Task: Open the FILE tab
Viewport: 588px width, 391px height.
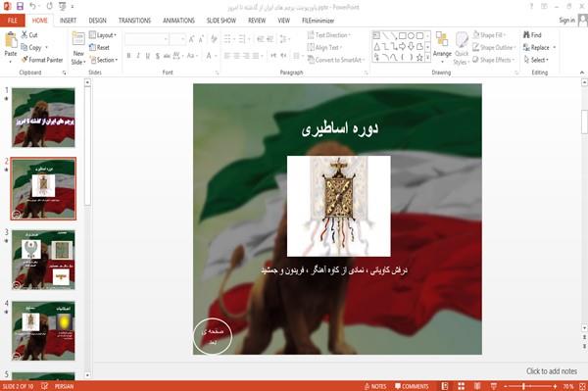Action: point(13,21)
